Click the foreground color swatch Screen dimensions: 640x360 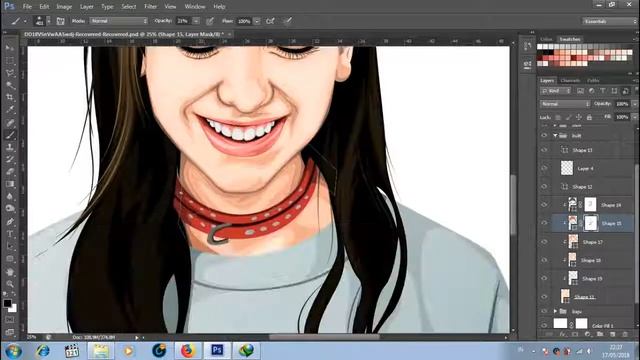point(7,303)
